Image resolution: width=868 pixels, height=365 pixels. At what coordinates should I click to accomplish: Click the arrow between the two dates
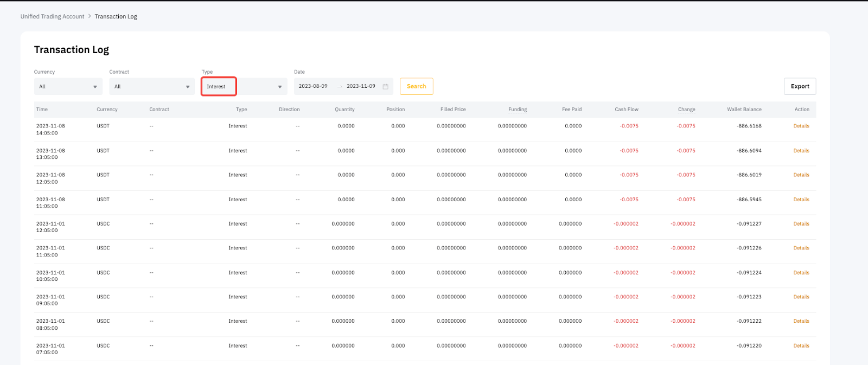[x=340, y=87]
